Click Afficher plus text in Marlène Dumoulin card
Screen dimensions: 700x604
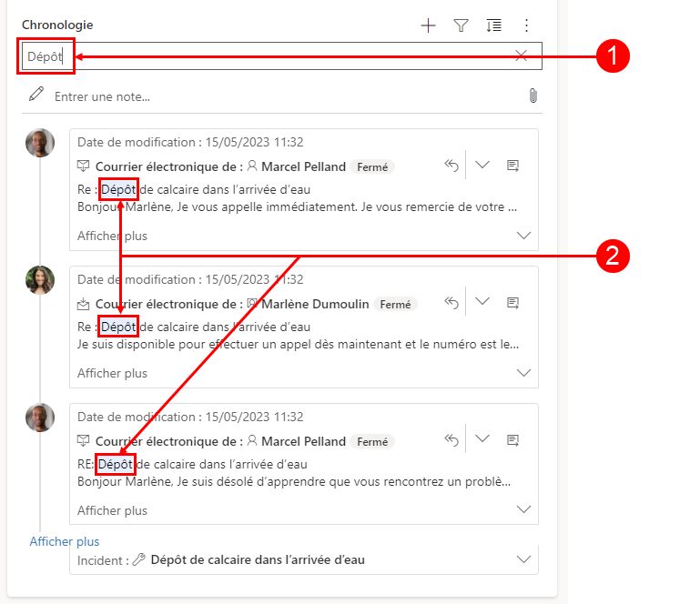pyautogui.click(x=112, y=373)
